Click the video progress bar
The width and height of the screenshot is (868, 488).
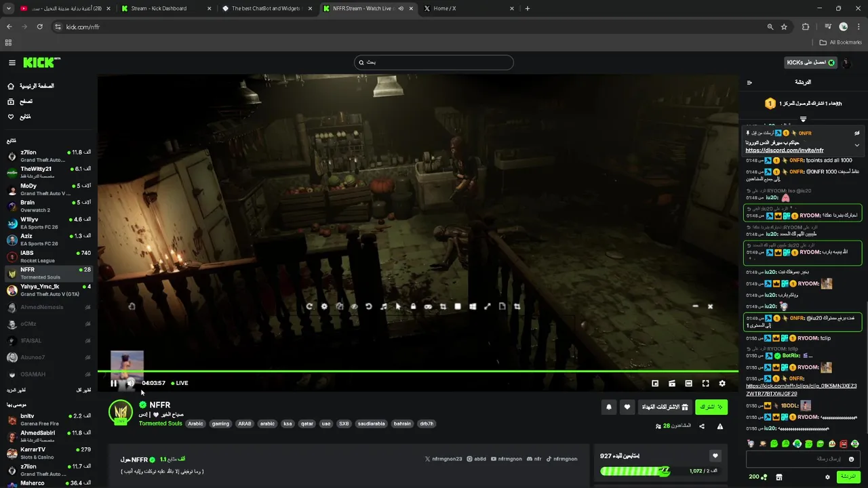tap(418, 371)
